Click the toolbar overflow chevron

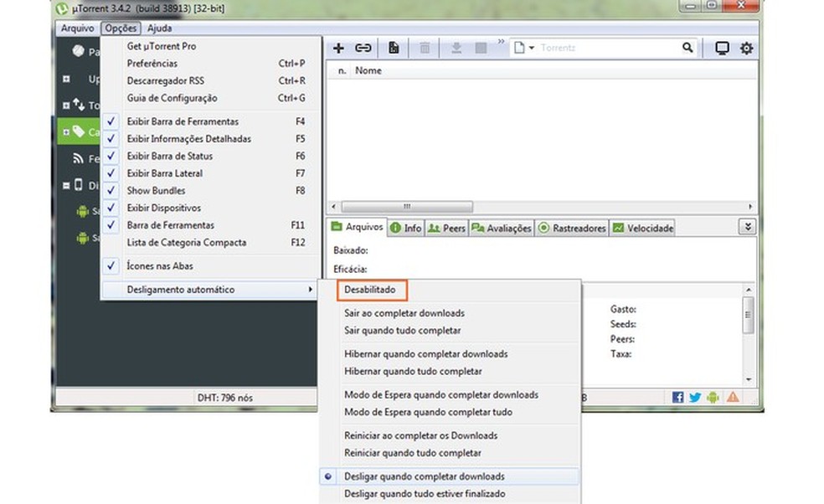(x=501, y=42)
